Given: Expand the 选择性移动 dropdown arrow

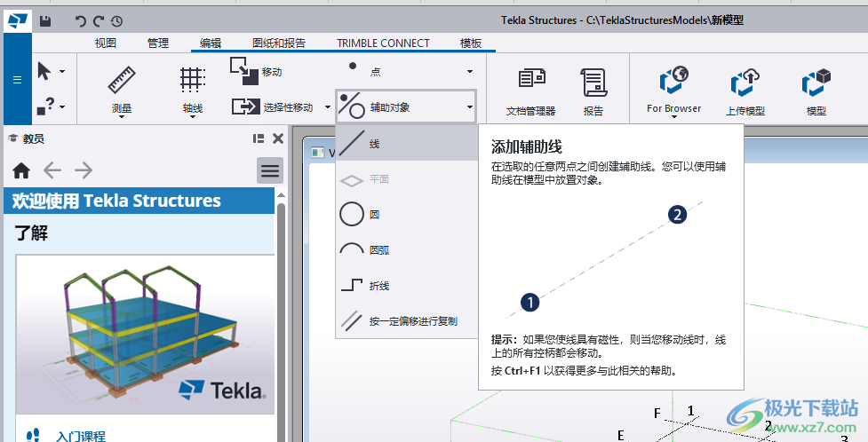Looking at the screenshot, I should (327, 107).
